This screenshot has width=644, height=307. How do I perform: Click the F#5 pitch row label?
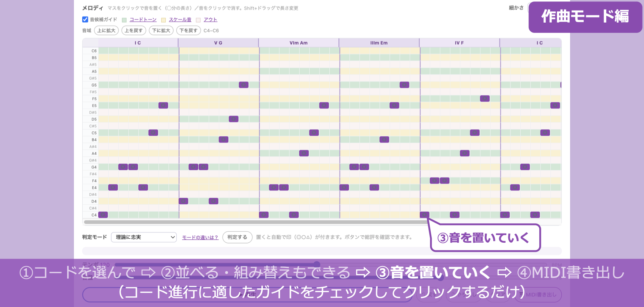(93, 92)
